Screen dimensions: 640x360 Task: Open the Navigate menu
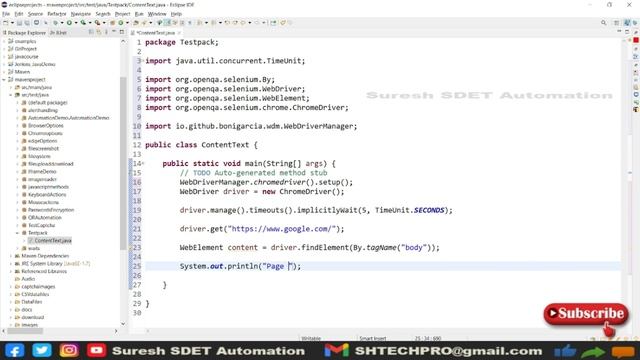point(81,14)
